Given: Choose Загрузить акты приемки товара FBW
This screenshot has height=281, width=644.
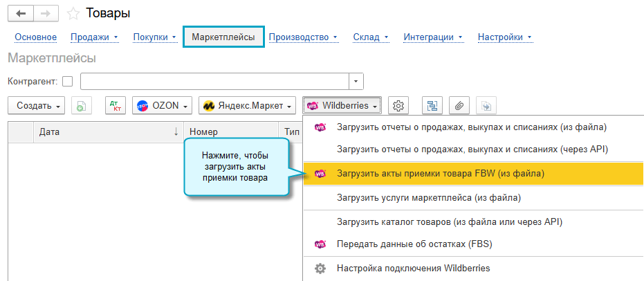Looking at the screenshot, I should 473,173.
